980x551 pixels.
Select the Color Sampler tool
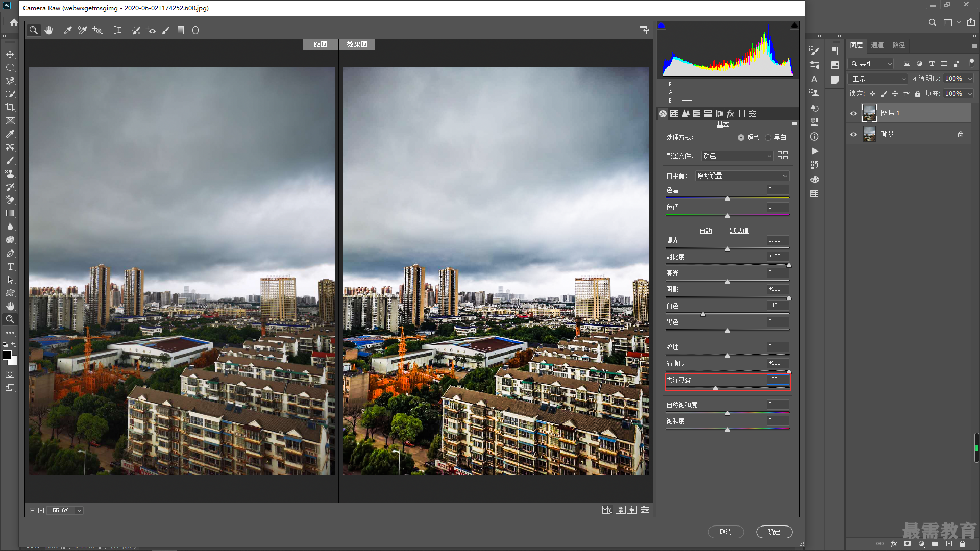tap(82, 30)
